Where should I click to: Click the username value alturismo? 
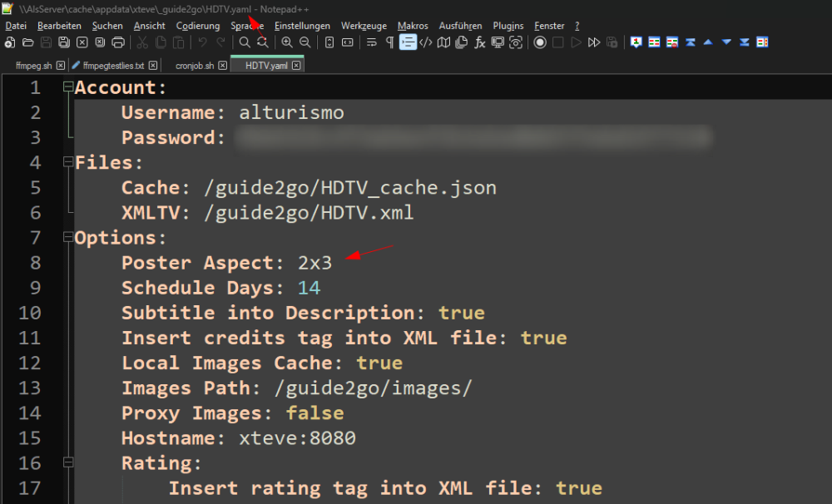291,112
